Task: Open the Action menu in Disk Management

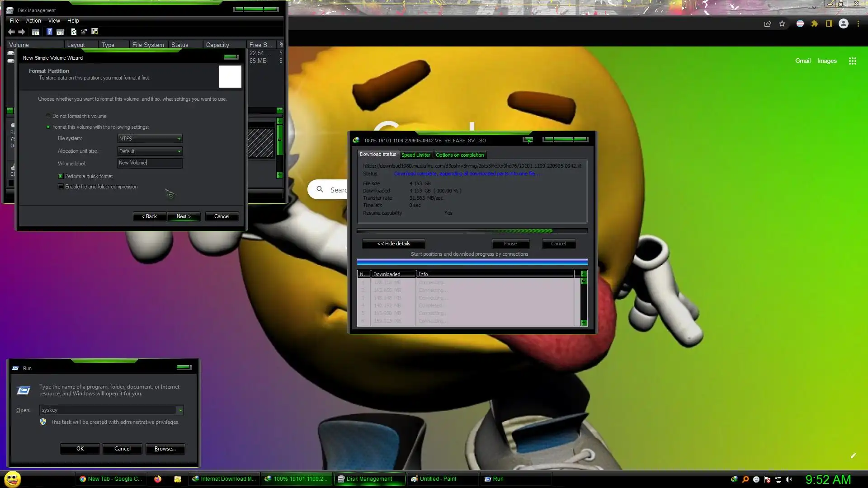Action: 33,21
